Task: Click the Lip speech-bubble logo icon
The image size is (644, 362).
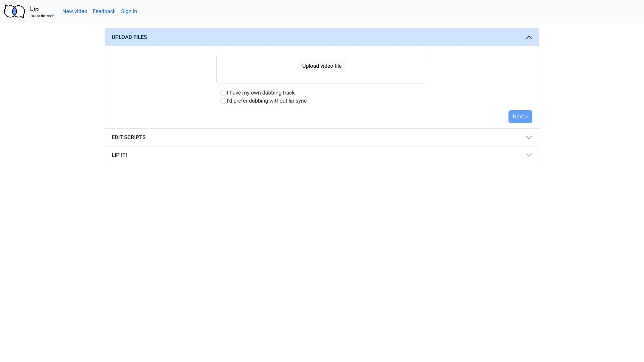Action: click(x=14, y=11)
